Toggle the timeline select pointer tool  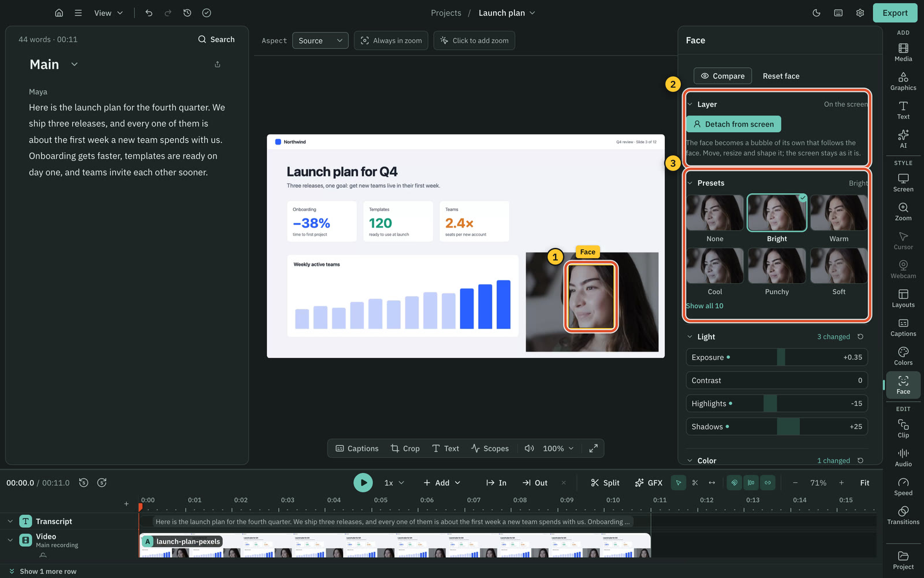[x=679, y=483]
